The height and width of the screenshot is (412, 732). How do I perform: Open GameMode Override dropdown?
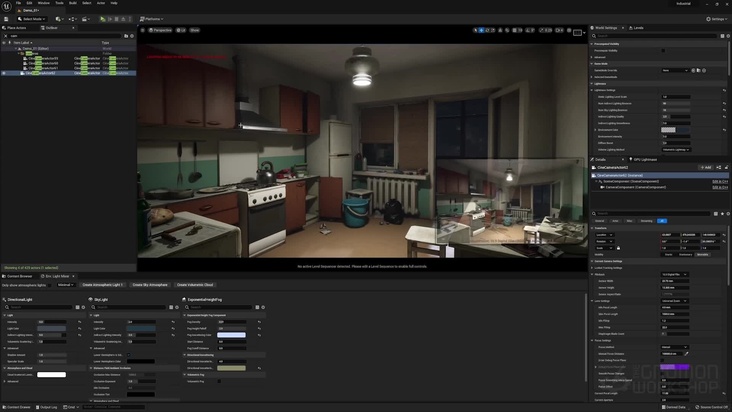(675, 70)
